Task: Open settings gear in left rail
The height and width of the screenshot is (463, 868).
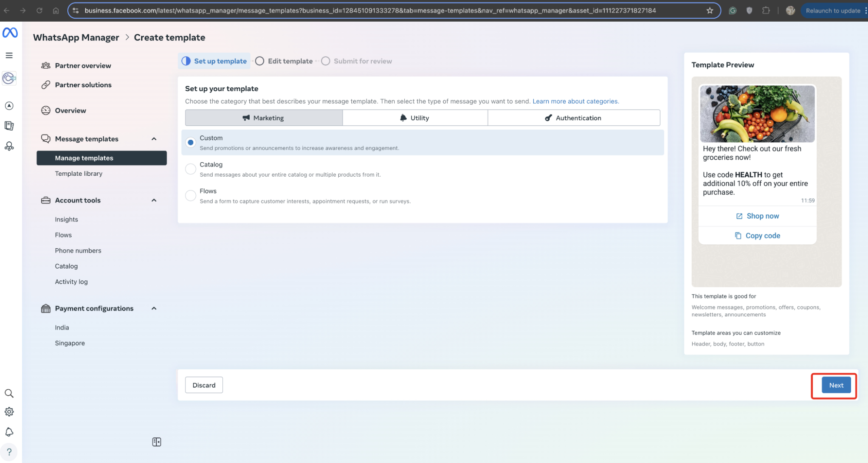Action: click(9, 412)
